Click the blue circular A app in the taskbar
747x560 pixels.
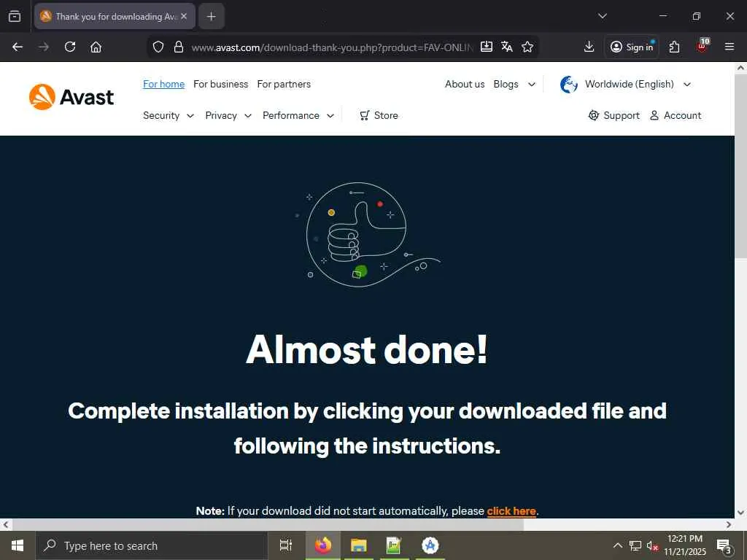coord(430,545)
